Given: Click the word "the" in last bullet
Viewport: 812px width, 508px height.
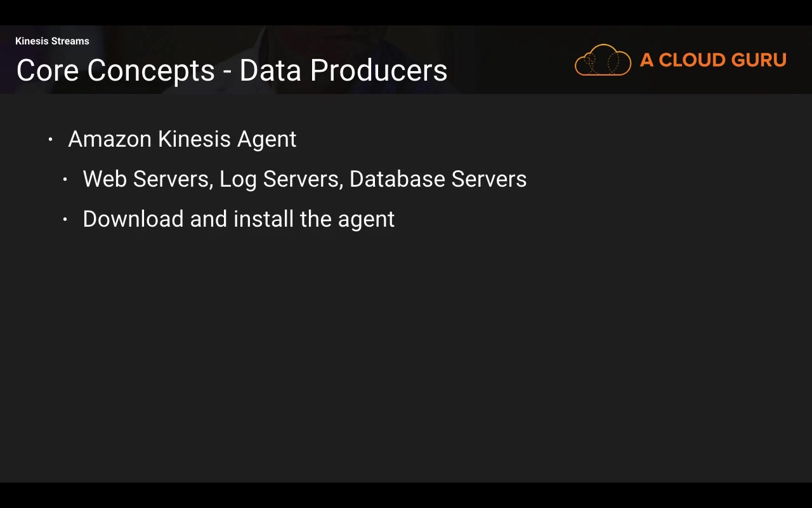Looking at the screenshot, I should (x=315, y=219).
